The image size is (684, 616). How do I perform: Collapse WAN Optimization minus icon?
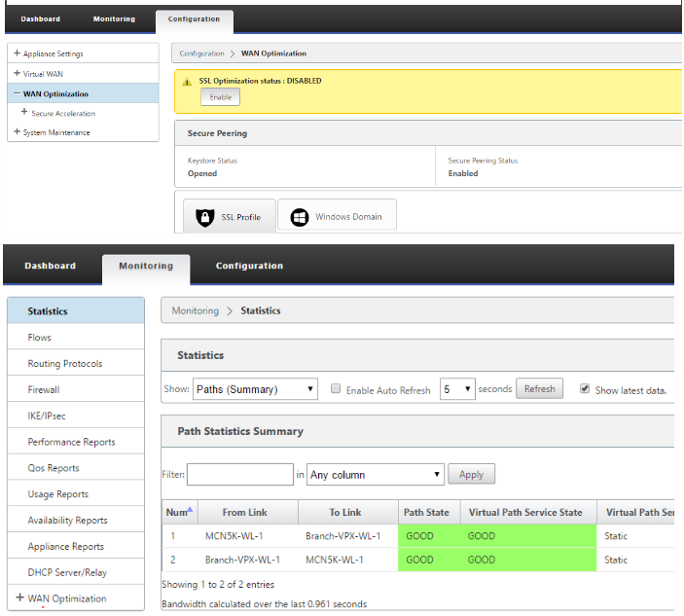[x=17, y=93]
